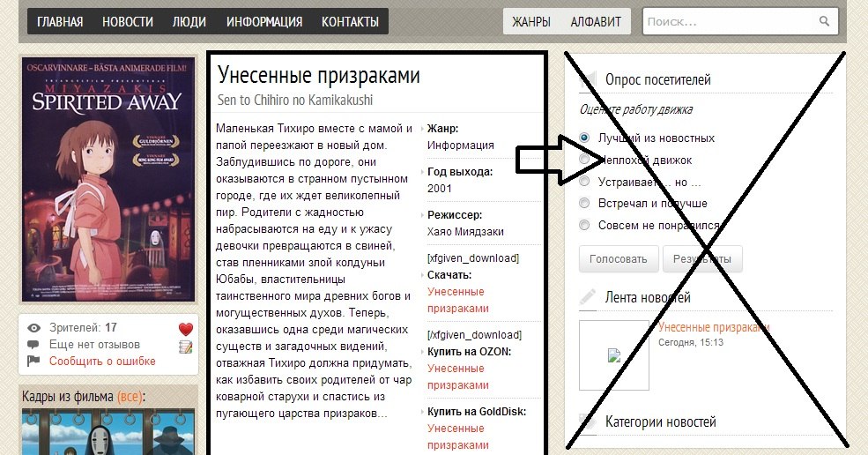Click the notepad edit icon below heart

(186, 347)
